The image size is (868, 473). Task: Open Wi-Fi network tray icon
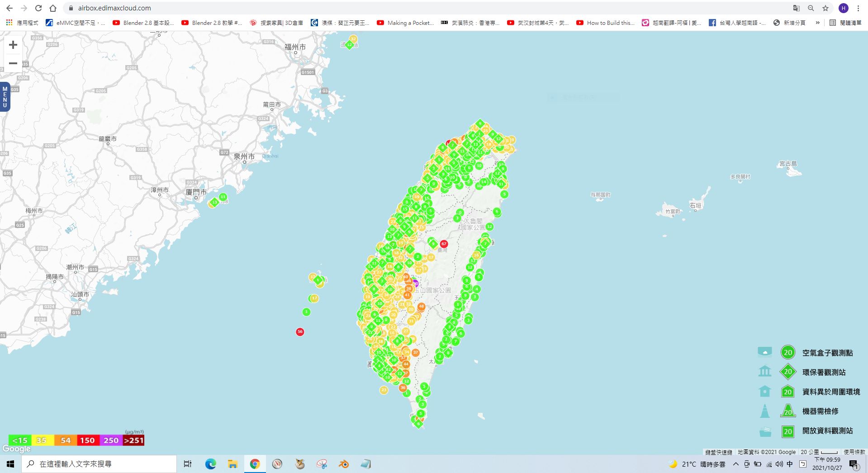768,464
